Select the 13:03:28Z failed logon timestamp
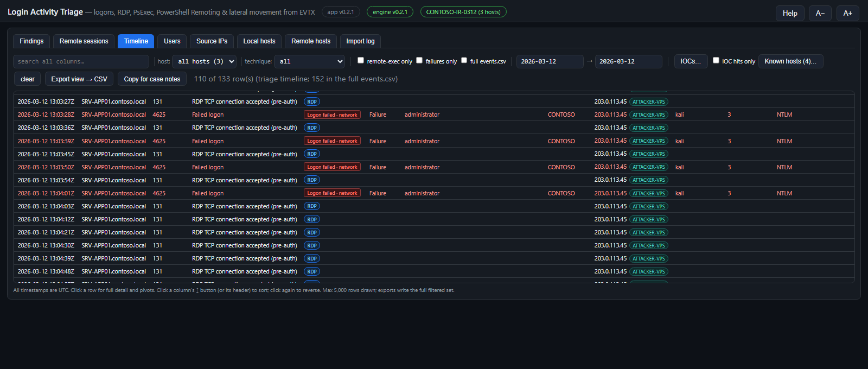This screenshot has width=868, height=369. pos(46,115)
